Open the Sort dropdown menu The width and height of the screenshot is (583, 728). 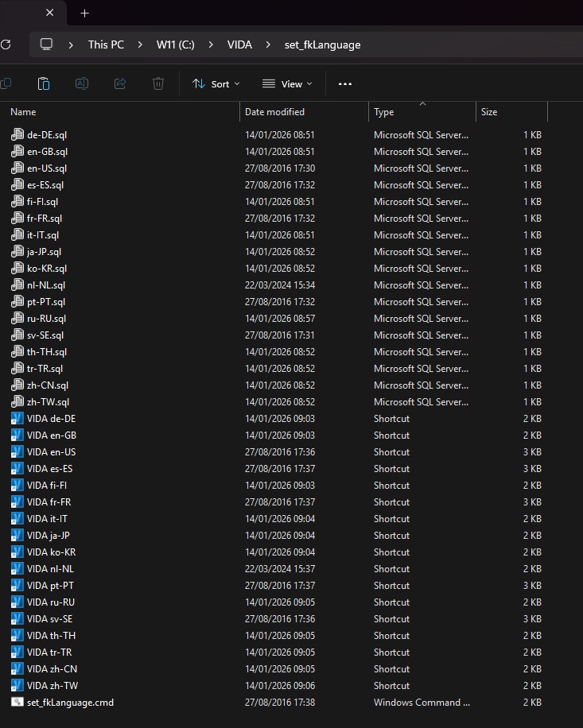pyautogui.click(x=216, y=83)
